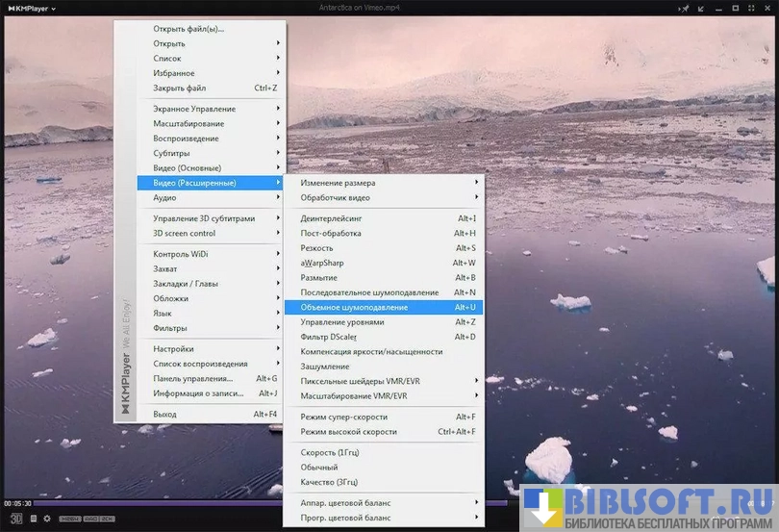Click the 3D mode icon in bottom bar
This screenshot has width=779, height=532.
(17, 519)
